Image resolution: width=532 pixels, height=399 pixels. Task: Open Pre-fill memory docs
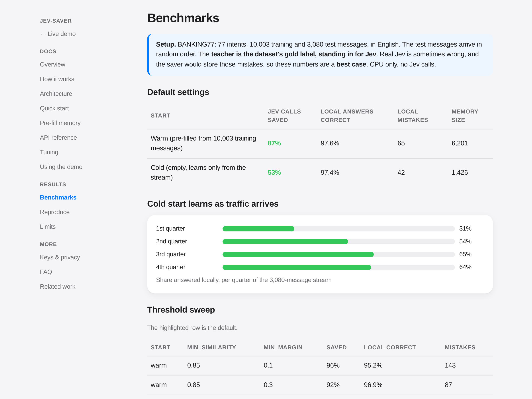point(60,123)
